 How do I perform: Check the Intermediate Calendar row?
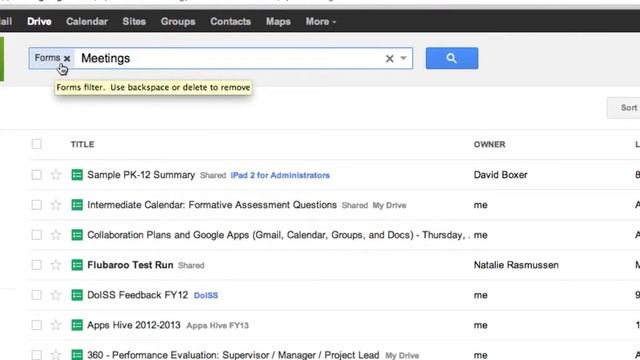[36, 205]
